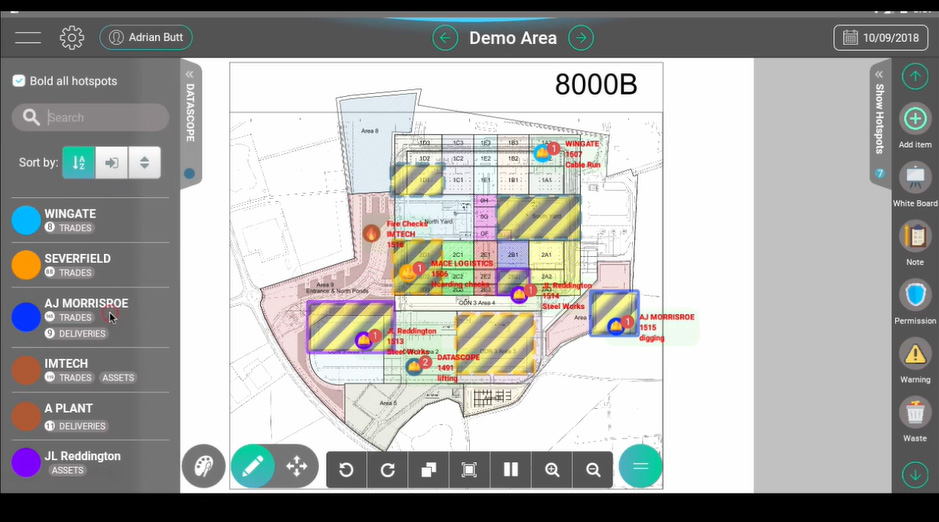Toggle the ascending/descending sort arrows
Screen dimensions: 939x522
point(144,163)
